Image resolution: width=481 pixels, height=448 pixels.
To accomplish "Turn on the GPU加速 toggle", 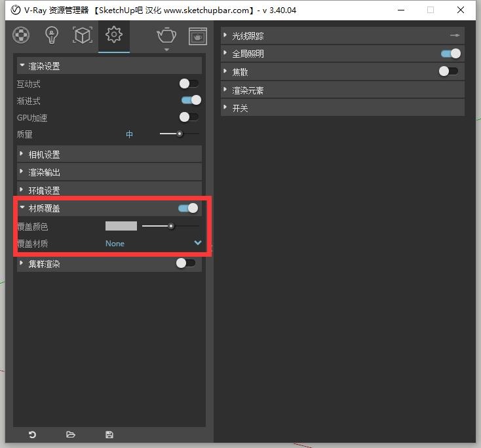I will (x=189, y=117).
